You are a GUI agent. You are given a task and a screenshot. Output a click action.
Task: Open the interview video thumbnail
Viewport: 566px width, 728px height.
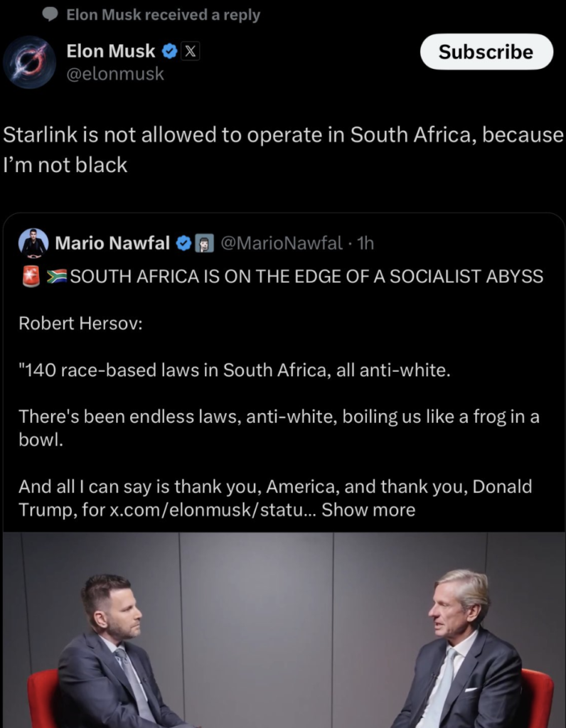[284, 630]
